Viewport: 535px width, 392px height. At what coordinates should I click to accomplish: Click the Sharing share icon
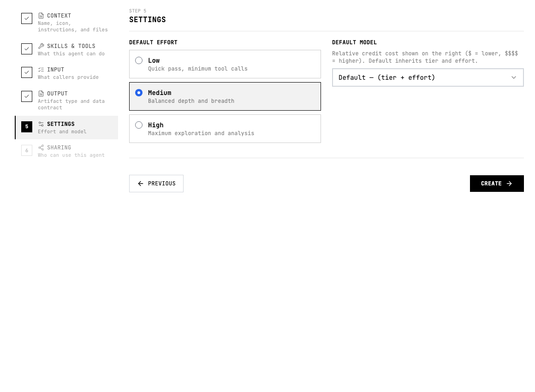pos(41,148)
